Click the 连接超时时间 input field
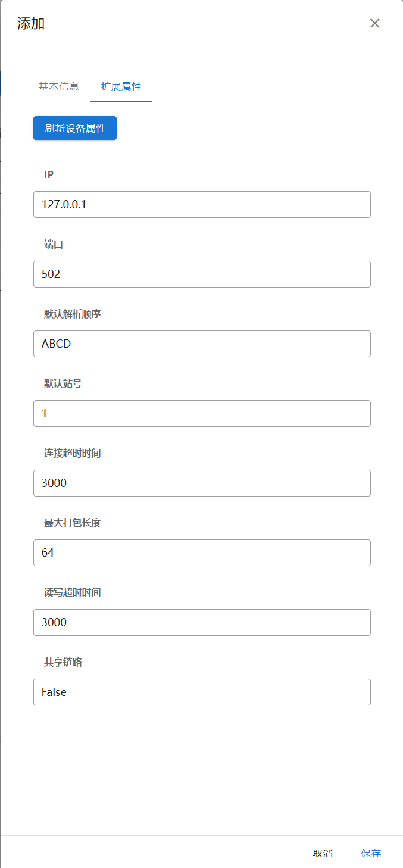The height and width of the screenshot is (868, 403). coord(202,483)
